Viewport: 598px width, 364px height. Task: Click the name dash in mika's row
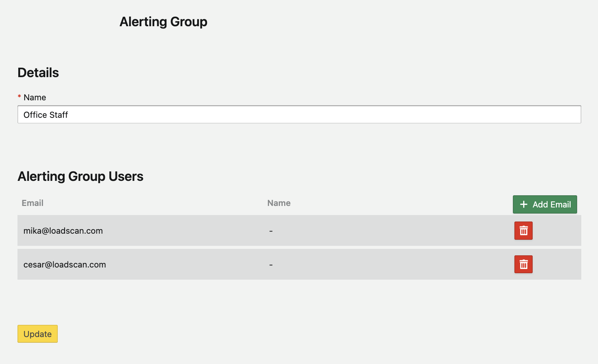click(x=271, y=231)
